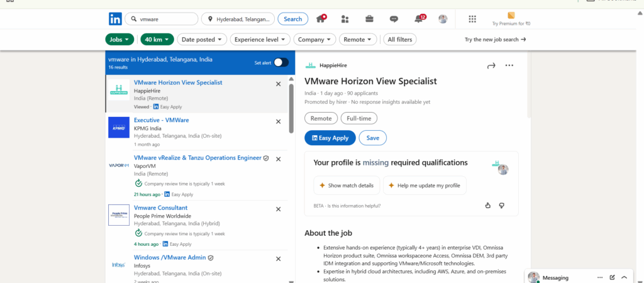Click the vmware search input field
The image size is (644, 283).
click(162, 19)
